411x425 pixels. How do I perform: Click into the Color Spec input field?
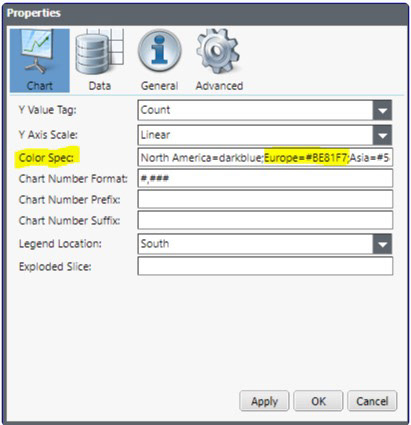(265, 157)
